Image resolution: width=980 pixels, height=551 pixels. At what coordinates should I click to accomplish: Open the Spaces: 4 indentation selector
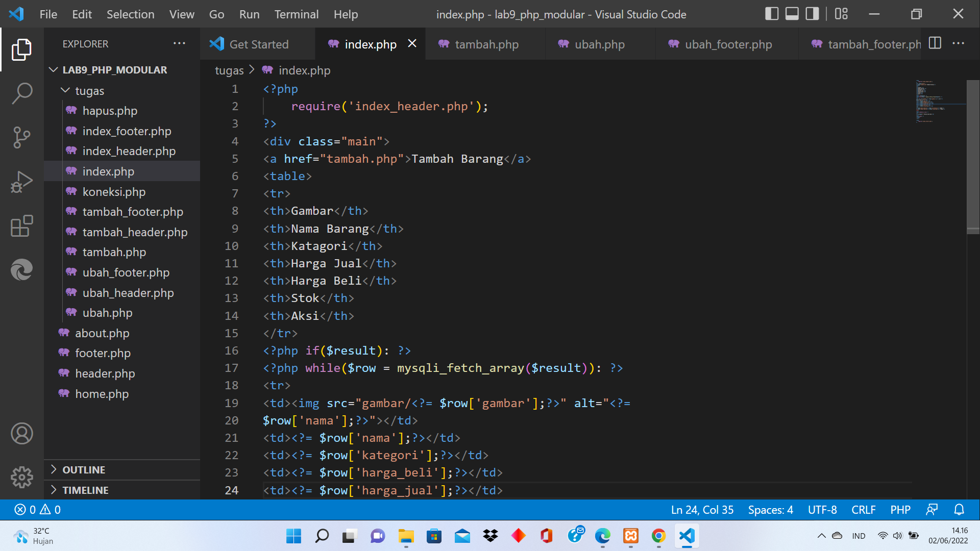771,510
